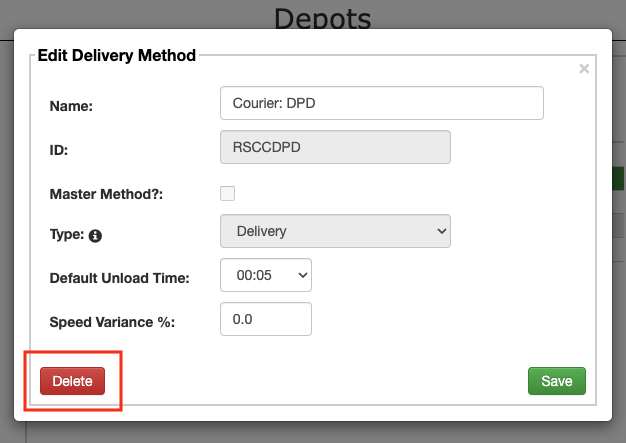
Task: Click the Default Unload Time: label
Action: coord(119,278)
